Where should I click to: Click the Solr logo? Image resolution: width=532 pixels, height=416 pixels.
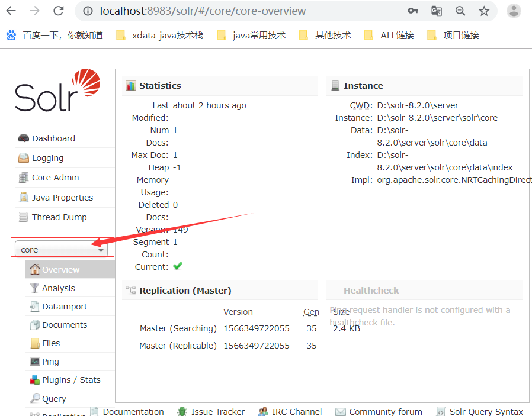pos(57,90)
